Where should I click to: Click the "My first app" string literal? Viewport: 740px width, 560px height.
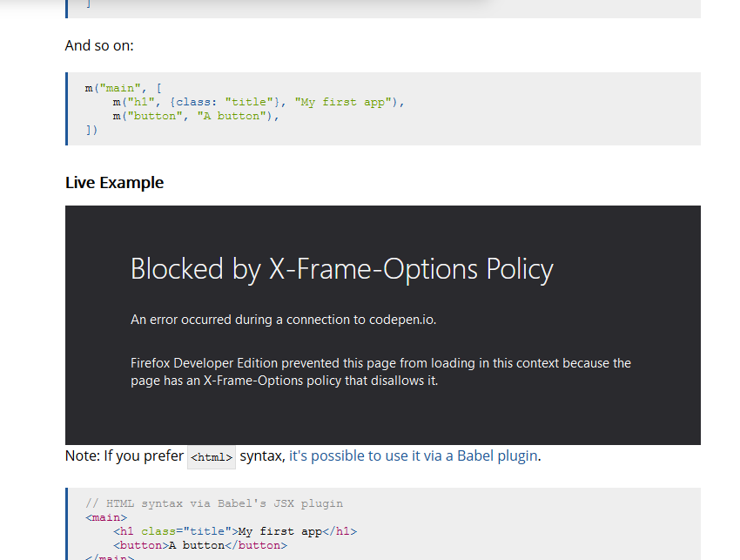click(x=341, y=102)
